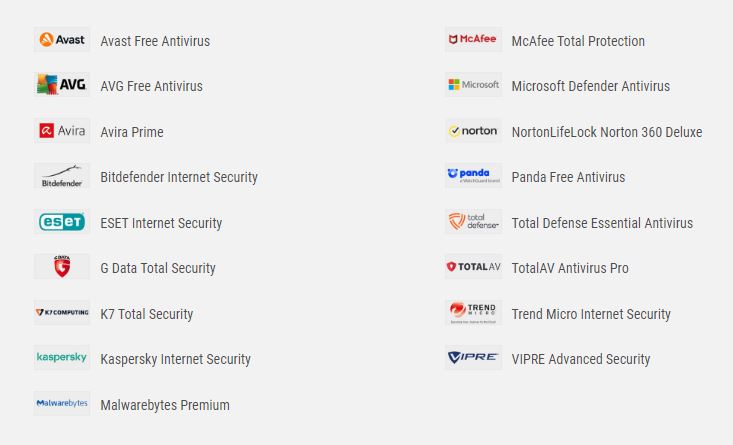Select the Microsoft logo icon
Image resolution: width=733 pixels, height=445 pixels.
point(473,85)
